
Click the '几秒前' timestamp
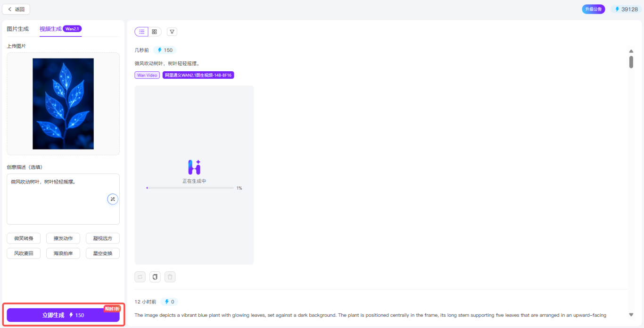point(142,50)
